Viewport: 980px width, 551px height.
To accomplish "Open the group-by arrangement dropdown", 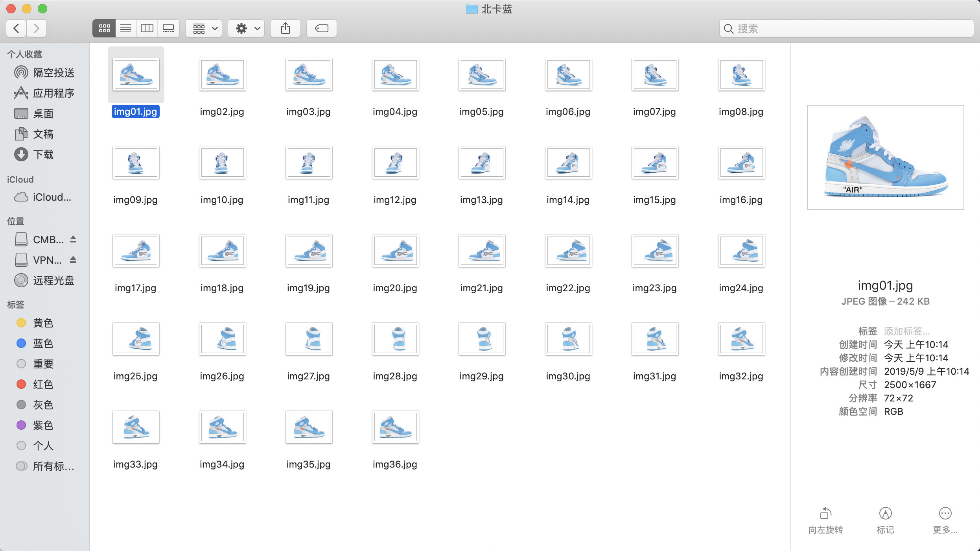I will point(204,28).
